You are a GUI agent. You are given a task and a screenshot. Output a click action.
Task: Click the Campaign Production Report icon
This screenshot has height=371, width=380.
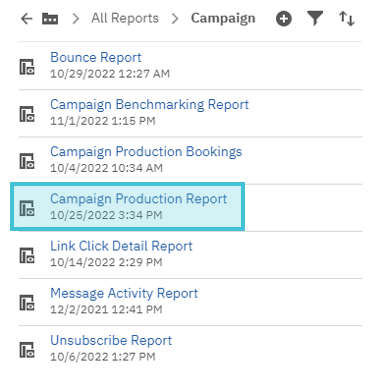[x=27, y=208]
